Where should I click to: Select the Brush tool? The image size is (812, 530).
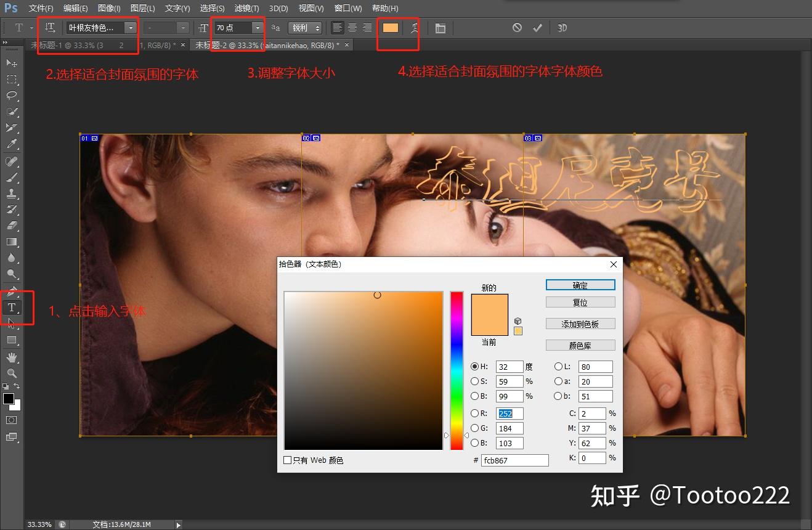click(11, 177)
